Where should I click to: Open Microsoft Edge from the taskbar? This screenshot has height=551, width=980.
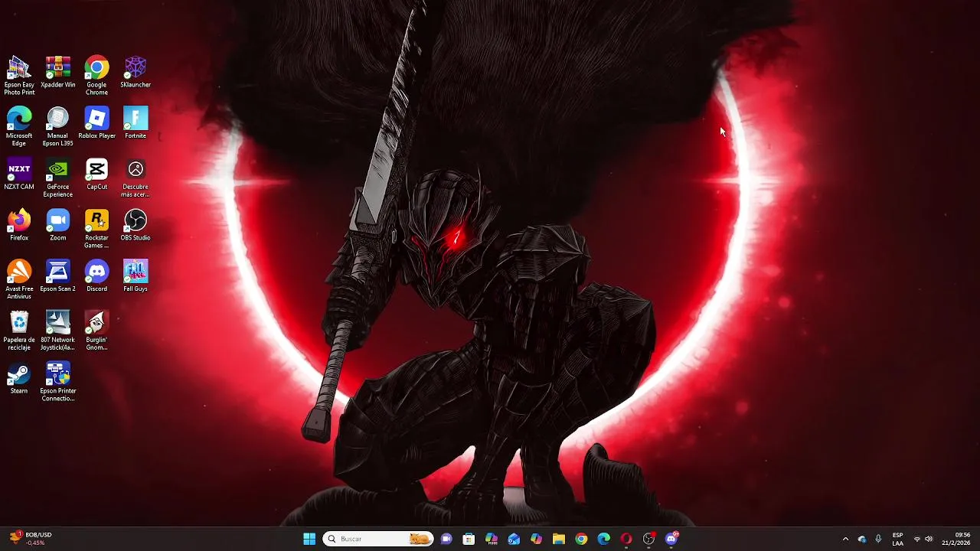coord(603,539)
